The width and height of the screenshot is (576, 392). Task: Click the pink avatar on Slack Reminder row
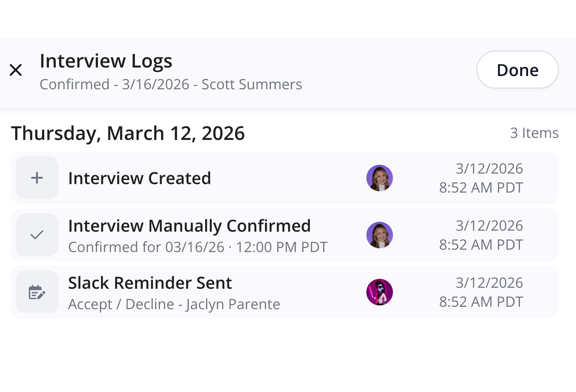(x=379, y=292)
